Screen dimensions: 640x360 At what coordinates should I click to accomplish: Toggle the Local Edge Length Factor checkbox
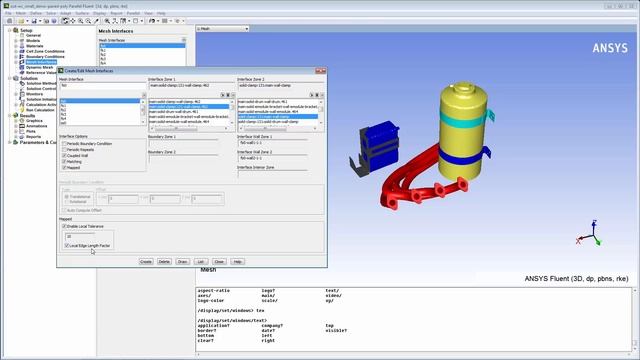click(x=67, y=246)
